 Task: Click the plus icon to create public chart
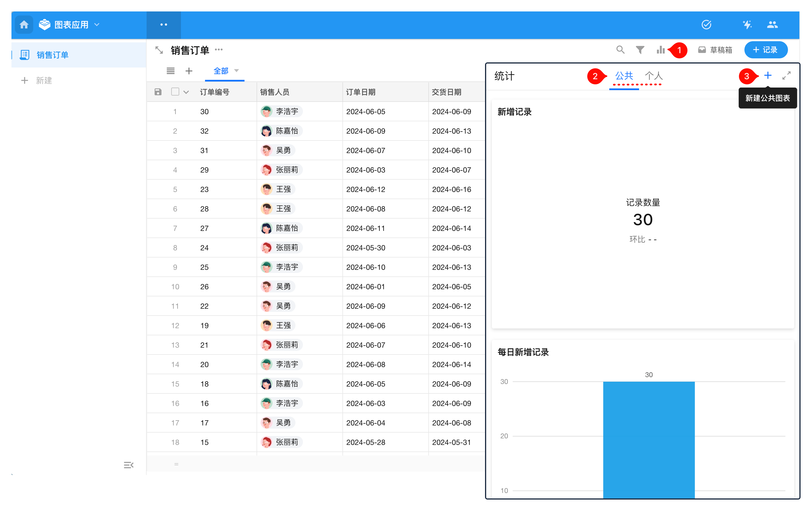(x=768, y=75)
